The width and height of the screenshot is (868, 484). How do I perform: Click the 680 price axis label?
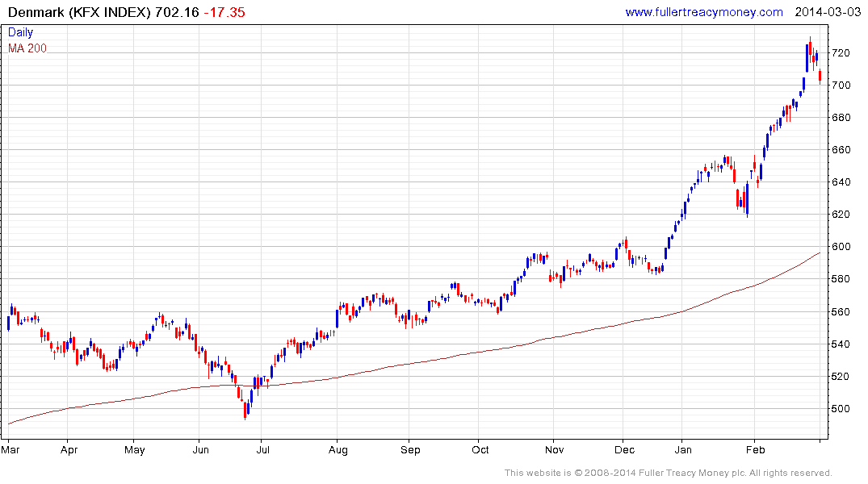tap(841, 118)
